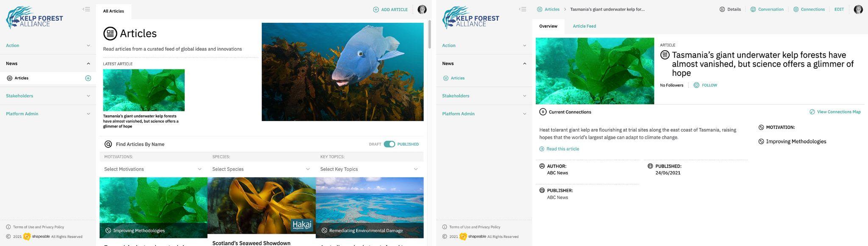868x246 pixels.
Task: Switch to the Article Feed tab
Action: [x=584, y=26]
